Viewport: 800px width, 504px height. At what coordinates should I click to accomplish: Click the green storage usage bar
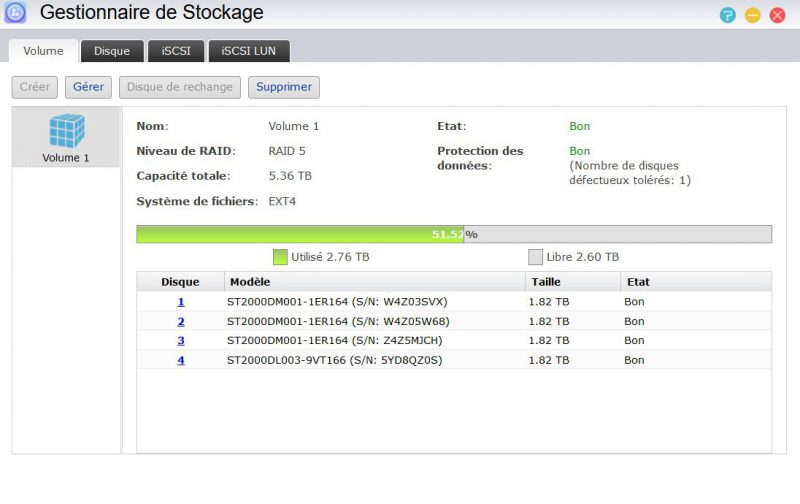(300, 234)
